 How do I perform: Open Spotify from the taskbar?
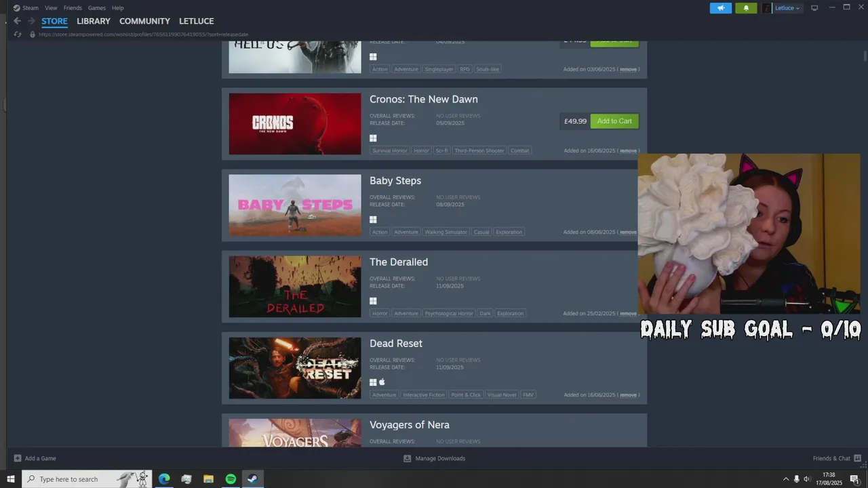coord(231,479)
